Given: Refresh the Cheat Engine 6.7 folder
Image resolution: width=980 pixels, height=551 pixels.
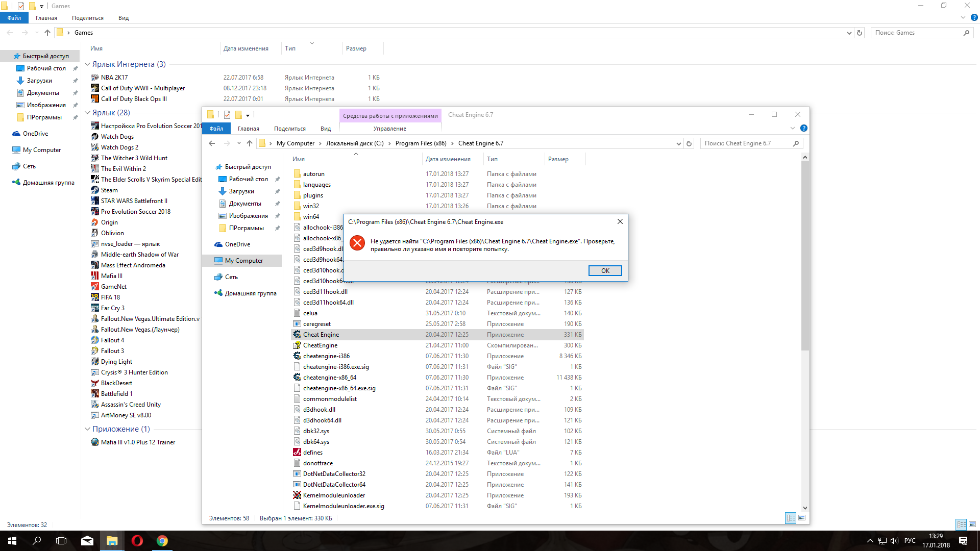Looking at the screenshot, I should click(689, 143).
